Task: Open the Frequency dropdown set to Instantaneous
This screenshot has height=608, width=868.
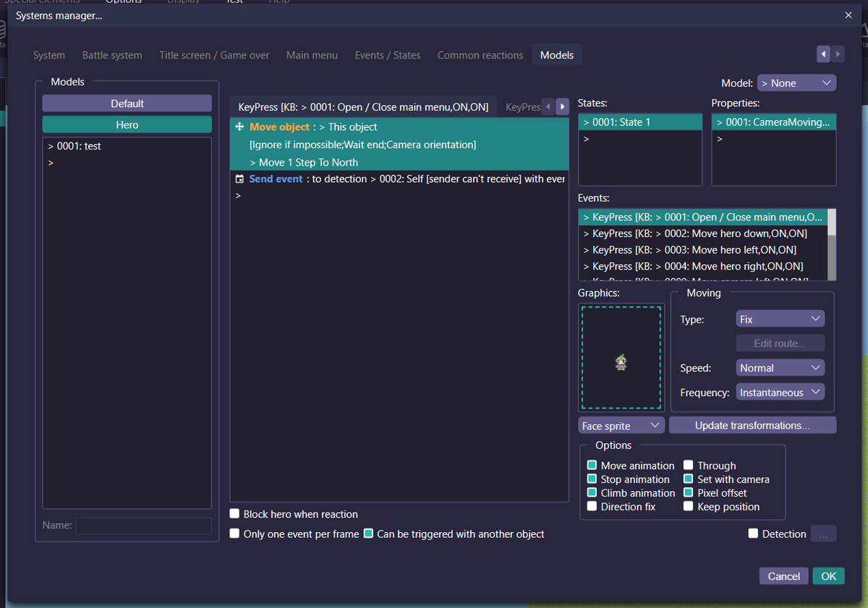Action: tap(780, 393)
